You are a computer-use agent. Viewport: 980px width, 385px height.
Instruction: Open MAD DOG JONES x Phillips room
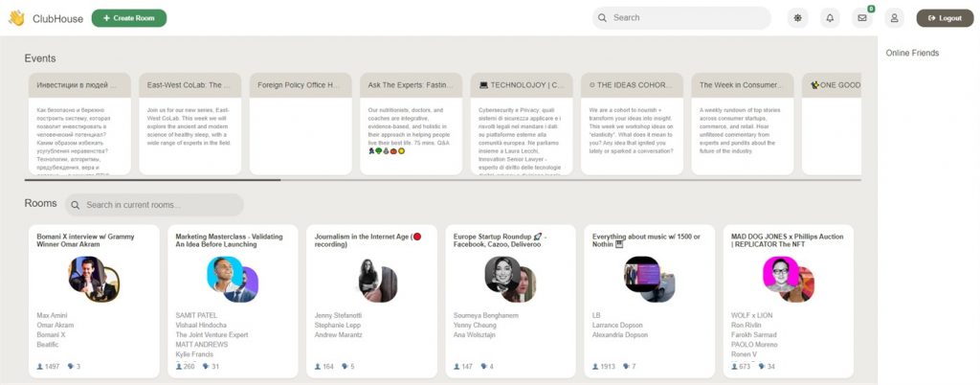click(787, 240)
